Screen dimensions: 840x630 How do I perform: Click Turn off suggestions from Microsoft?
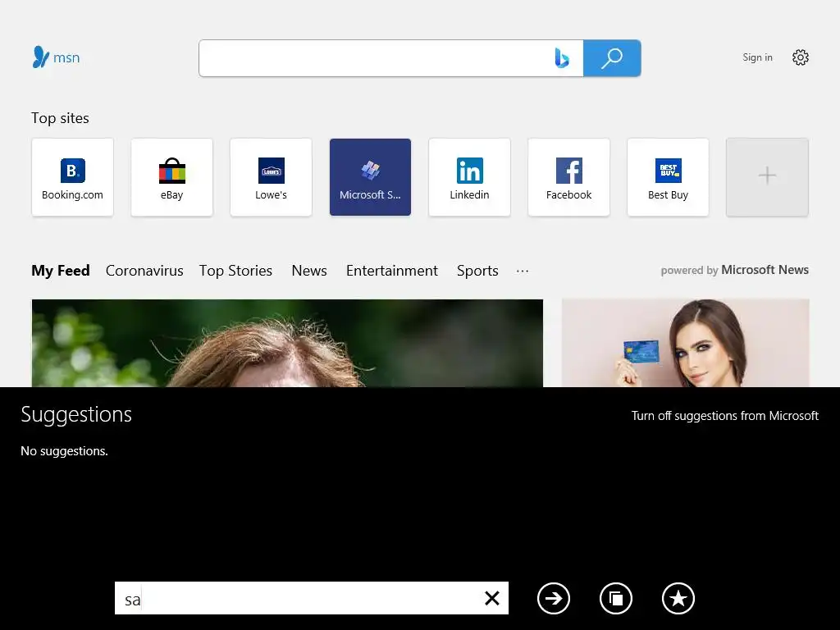click(x=725, y=416)
